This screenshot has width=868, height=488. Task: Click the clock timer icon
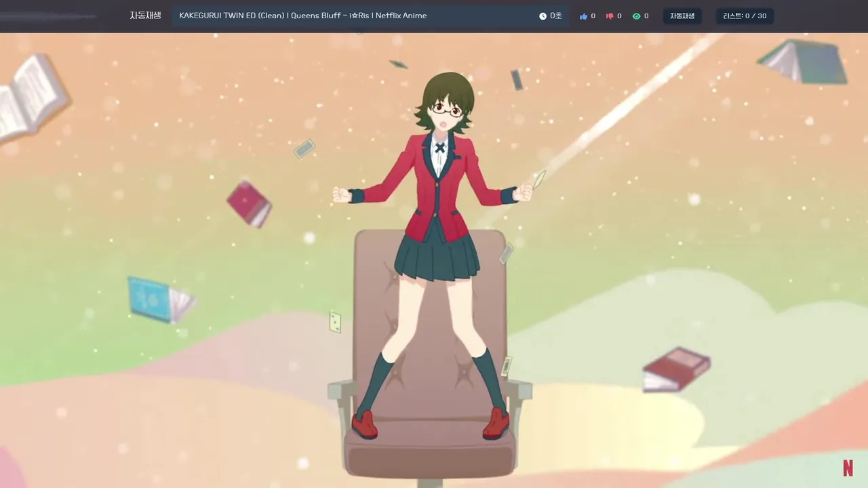click(x=542, y=16)
